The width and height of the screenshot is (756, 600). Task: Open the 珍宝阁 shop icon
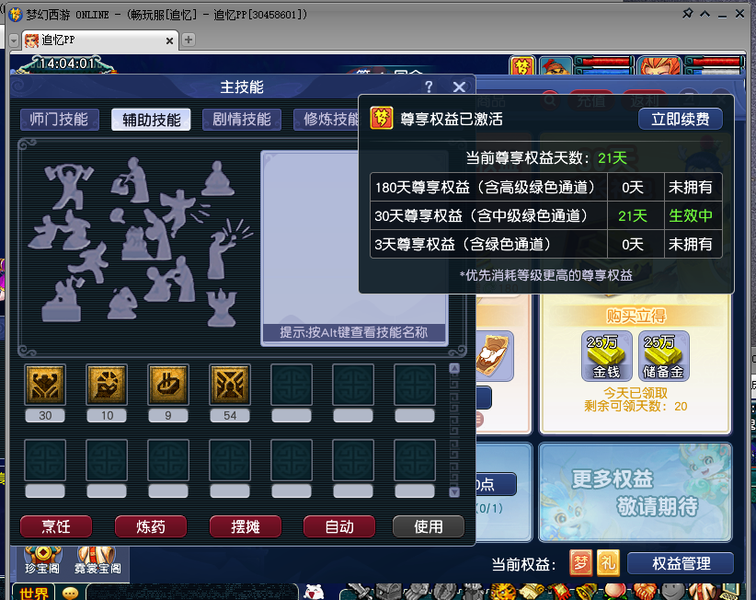(42, 560)
